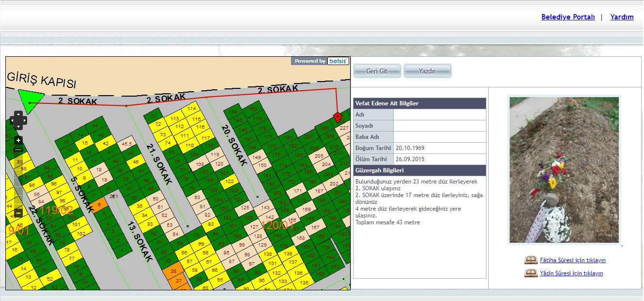Click the 21. SOKAK street label
Screen dimensions: 644x301
[159, 164]
